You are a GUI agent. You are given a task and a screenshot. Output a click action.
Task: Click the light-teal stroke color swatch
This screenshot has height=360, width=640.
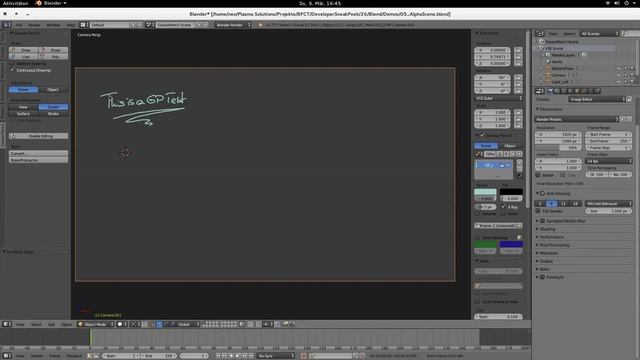(485, 192)
